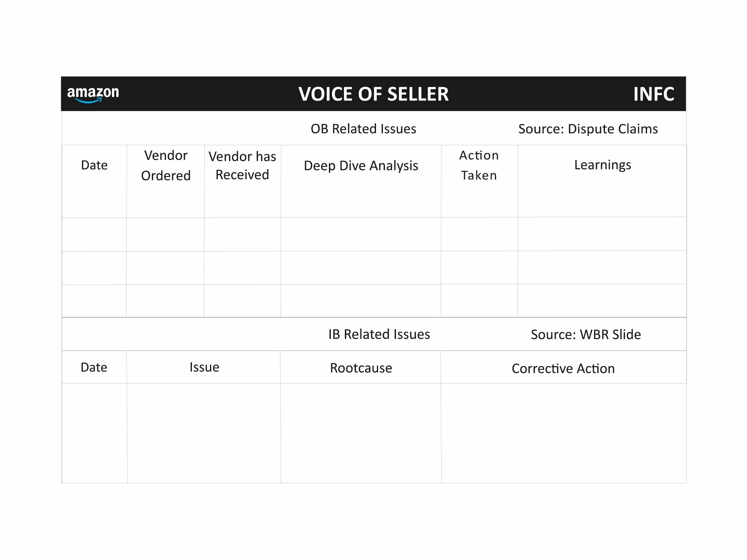Select the VOICE OF SELLER title
This screenshot has height=560, width=747.
tap(374, 94)
